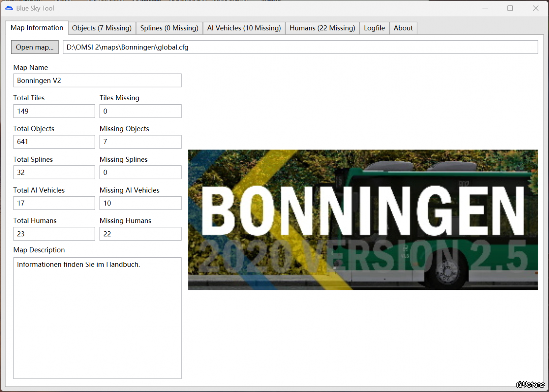Open the Objects (7 Missing) tab
Viewport: 549px width, 392px height.
[x=102, y=28]
